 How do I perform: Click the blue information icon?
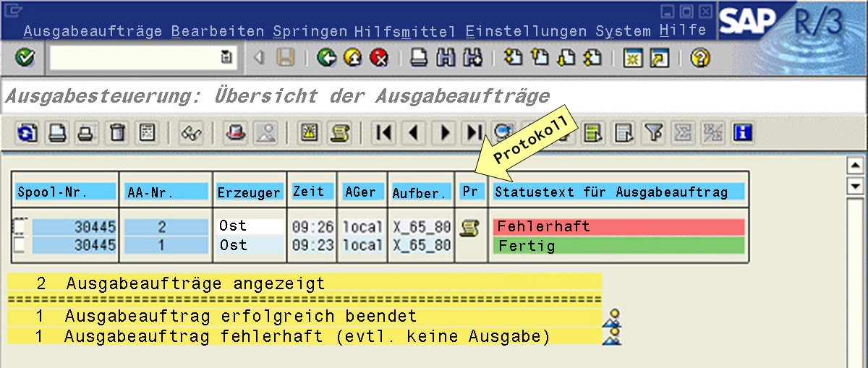pyautogui.click(x=742, y=133)
